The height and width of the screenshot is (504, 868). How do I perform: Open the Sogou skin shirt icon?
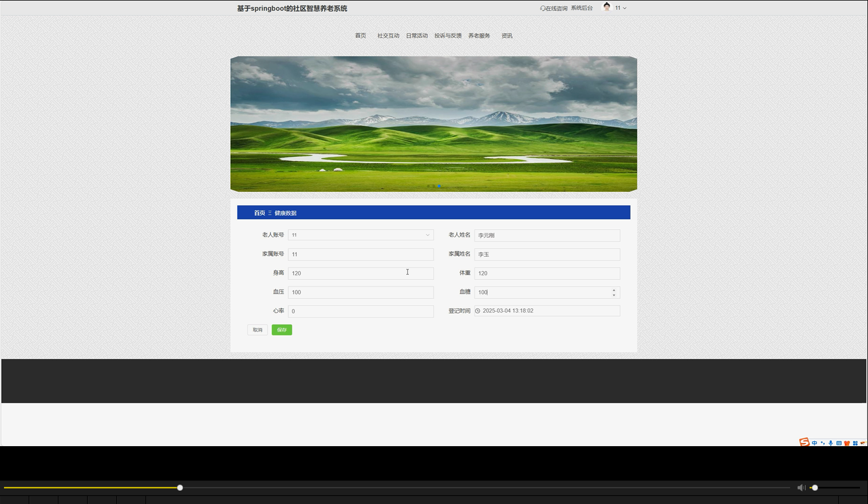[x=847, y=443]
